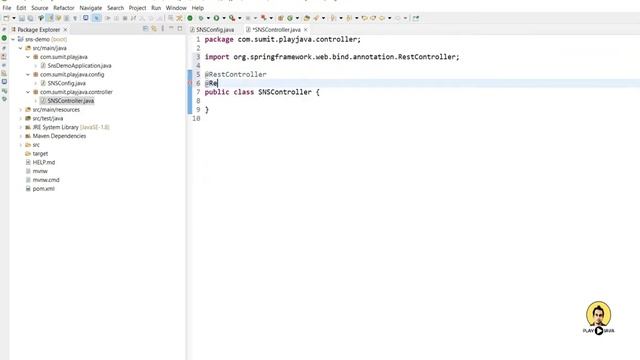The width and height of the screenshot is (640, 360).
Task: Click the Last Edit Location icon
Action: pos(364,18)
